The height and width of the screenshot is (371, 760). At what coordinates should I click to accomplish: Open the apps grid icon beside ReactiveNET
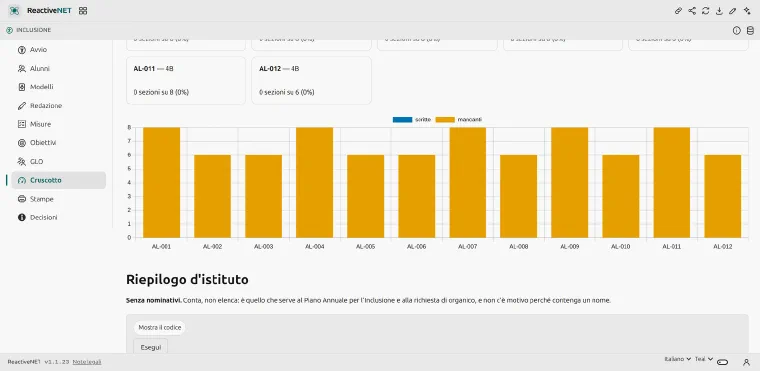83,11
